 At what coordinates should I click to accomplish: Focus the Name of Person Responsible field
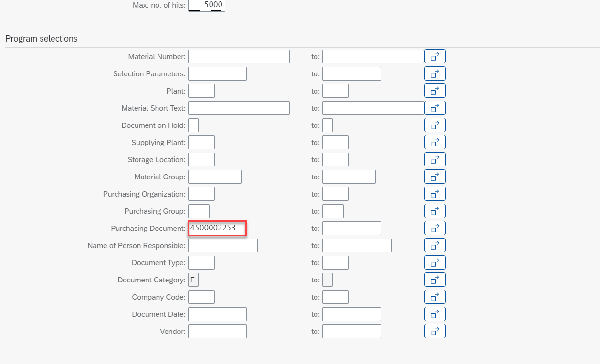223,245
